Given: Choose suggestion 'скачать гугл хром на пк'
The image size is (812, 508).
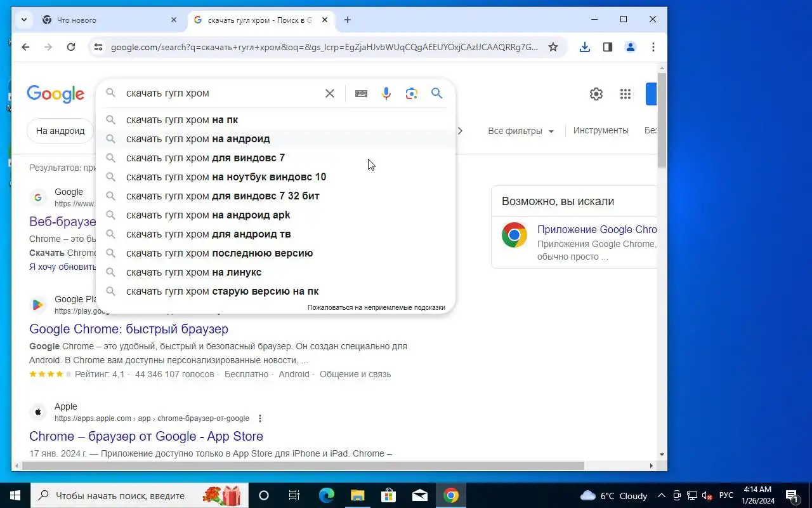Looking at the screenshot, I should [x=275, y=119].
